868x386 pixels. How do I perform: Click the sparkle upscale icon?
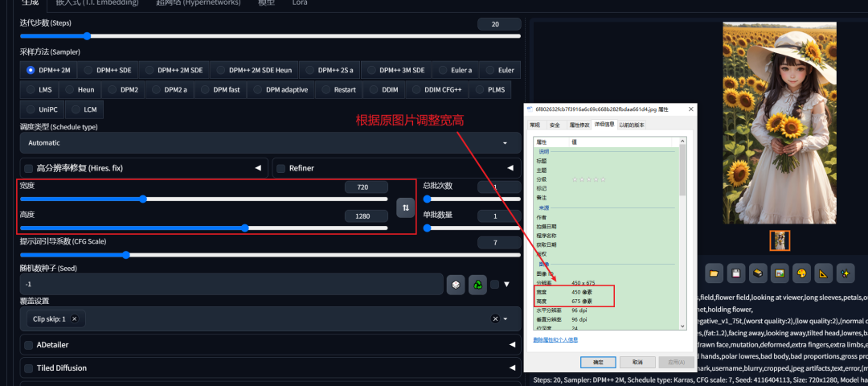click(x=845, y=273)
